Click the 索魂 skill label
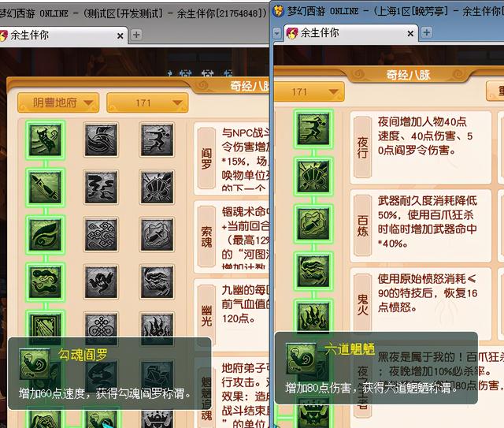Screen dimensions: 504x428 tap(206, 236)
